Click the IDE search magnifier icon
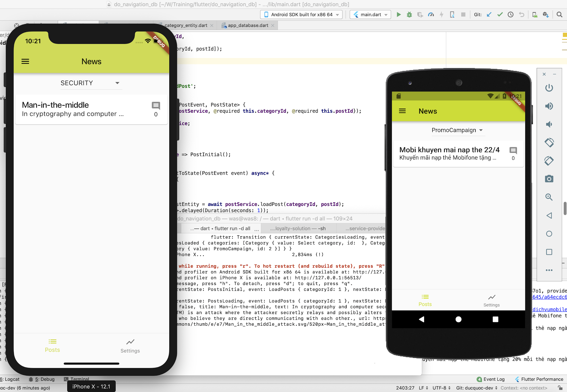The image size is (567, 392). click(x=559, y=14)
